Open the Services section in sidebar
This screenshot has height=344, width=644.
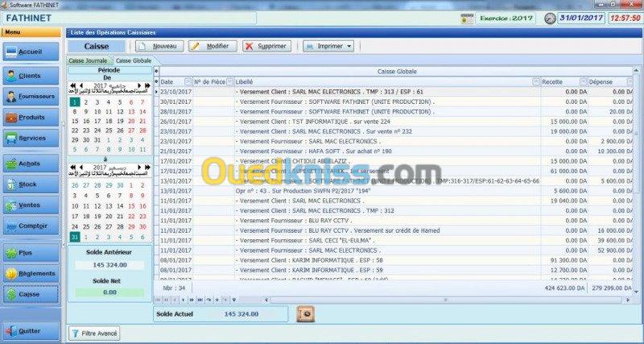tap(31, 138)
